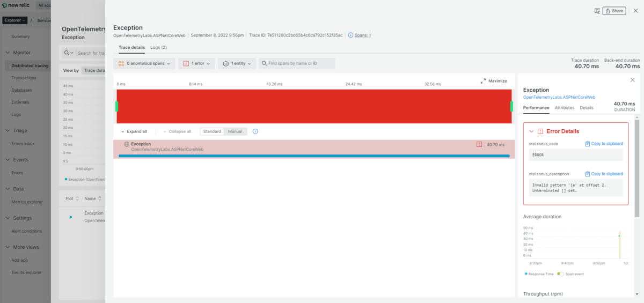Click the info icon next to Manual
The height and width of the screenshot is (303, 644).
pos(255,131)
